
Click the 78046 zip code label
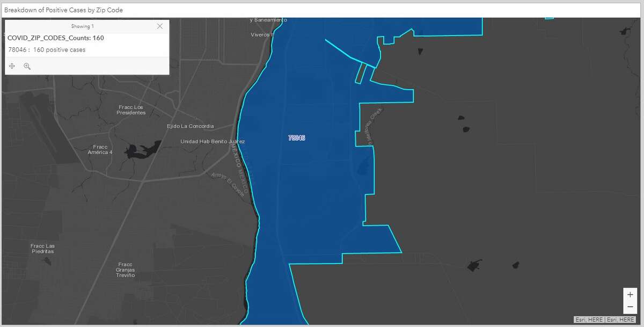295,137
